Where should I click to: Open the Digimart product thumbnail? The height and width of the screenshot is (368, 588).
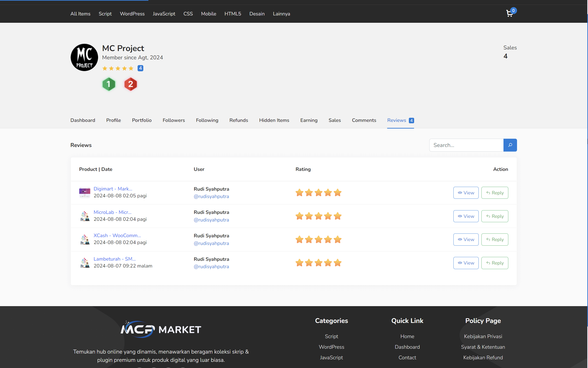coord(85,193)
